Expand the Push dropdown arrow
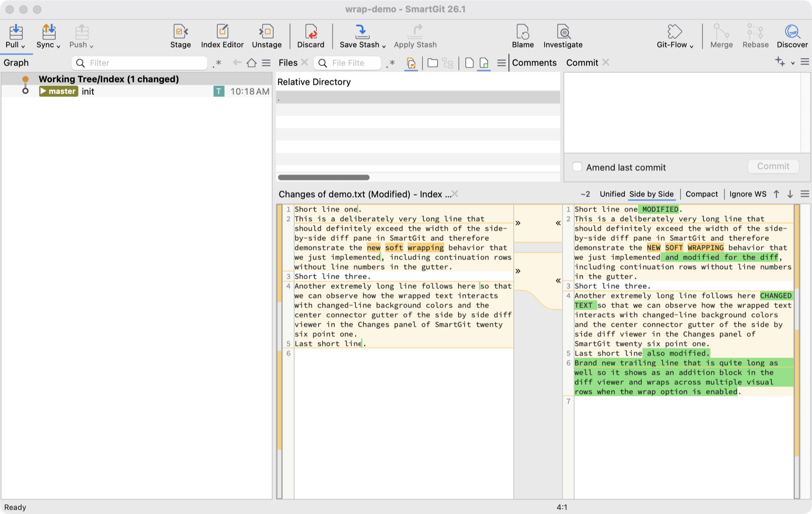 (x=91, y=46)
